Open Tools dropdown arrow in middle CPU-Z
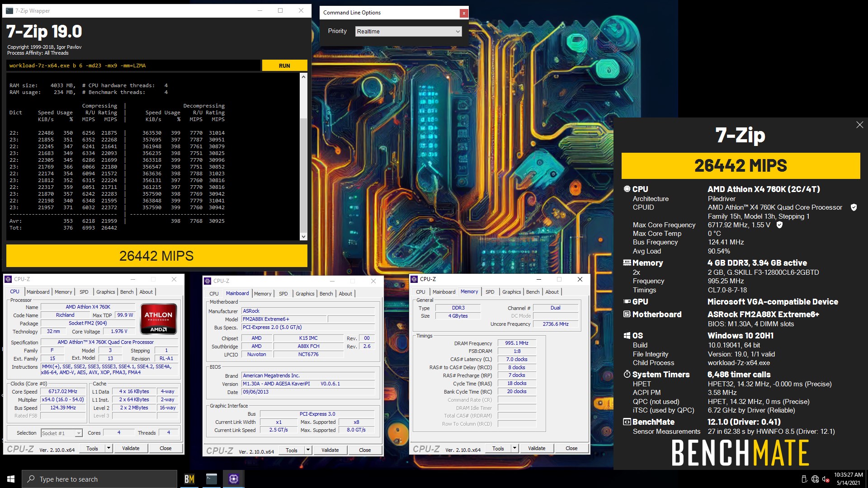This screenshot has height=488, width=868. tap(308, 450)
